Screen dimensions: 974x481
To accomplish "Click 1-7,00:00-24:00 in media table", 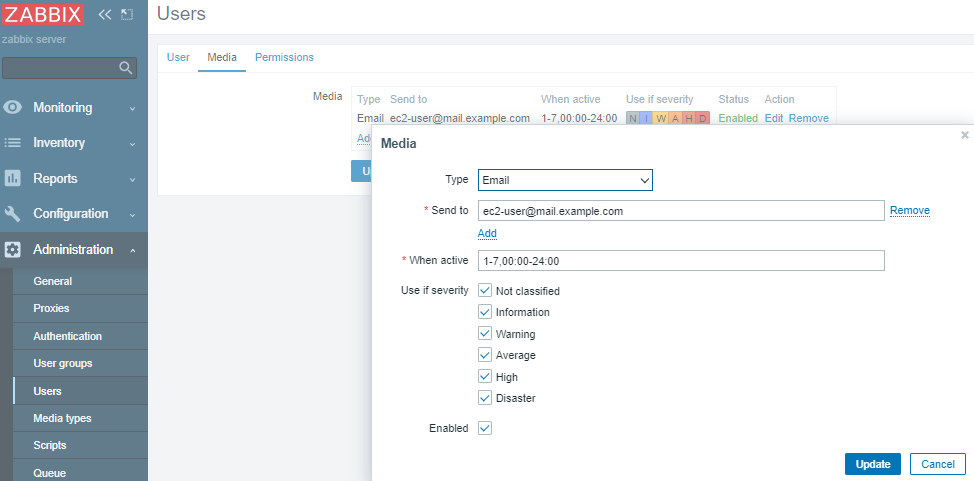I will coord(579,118).
